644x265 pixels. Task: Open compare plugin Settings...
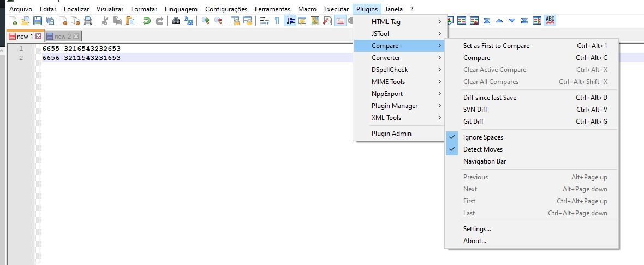[x=477, y=229]
